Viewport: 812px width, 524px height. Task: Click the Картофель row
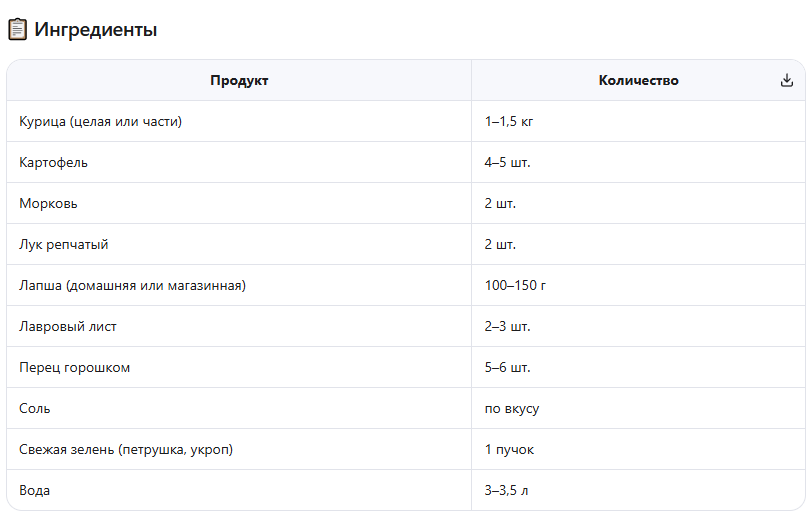click(x=406, y=163)
